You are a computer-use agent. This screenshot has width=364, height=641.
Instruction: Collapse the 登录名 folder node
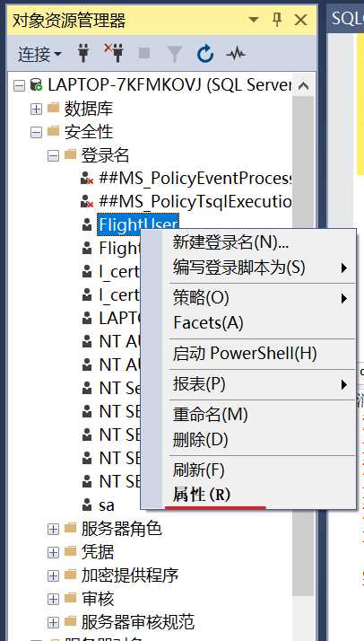tap(53, 155)
